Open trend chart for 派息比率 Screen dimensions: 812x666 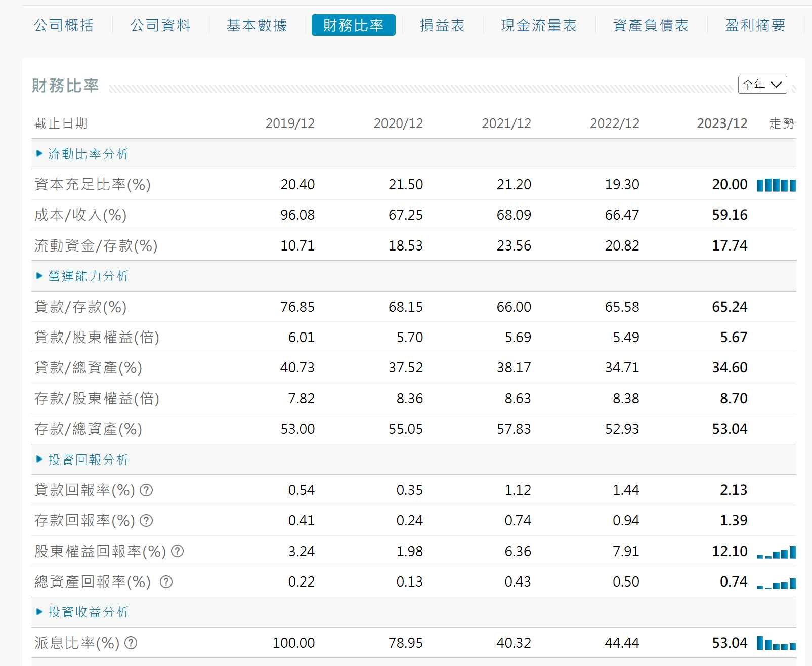pos(776,644)
